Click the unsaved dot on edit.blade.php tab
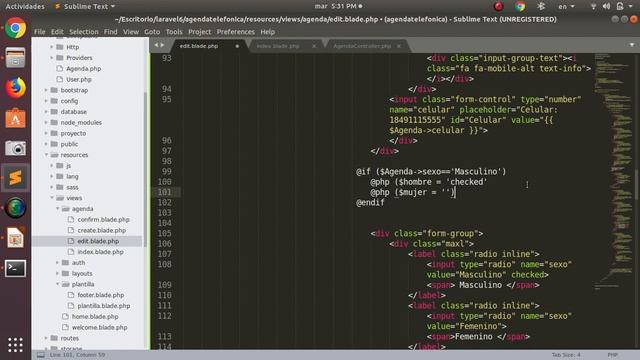Screen dimensions: 640x360 click(237, 46)
